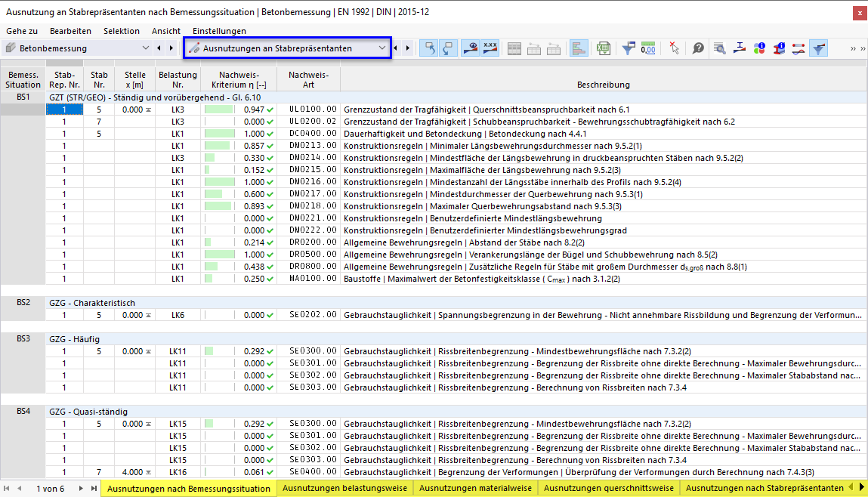Switch to Ausnutzungen querschnittsweise tab
The width and height of the screenshot is (868, 497).
click(x=609, y=488)
